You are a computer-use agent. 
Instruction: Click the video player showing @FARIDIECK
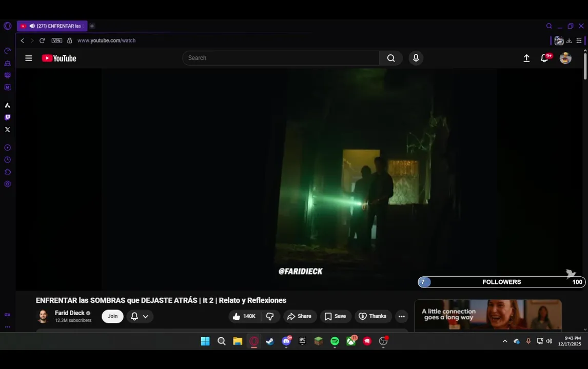click(x=299, y=179)
